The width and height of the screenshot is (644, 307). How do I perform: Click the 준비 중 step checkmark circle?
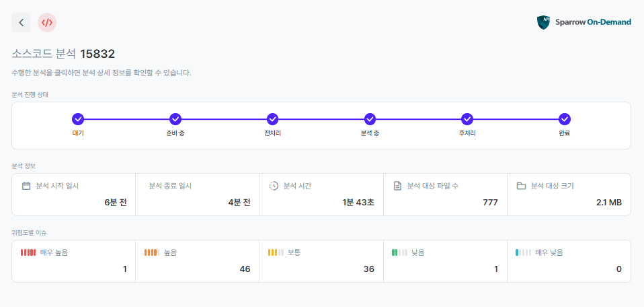coord(175,119)
